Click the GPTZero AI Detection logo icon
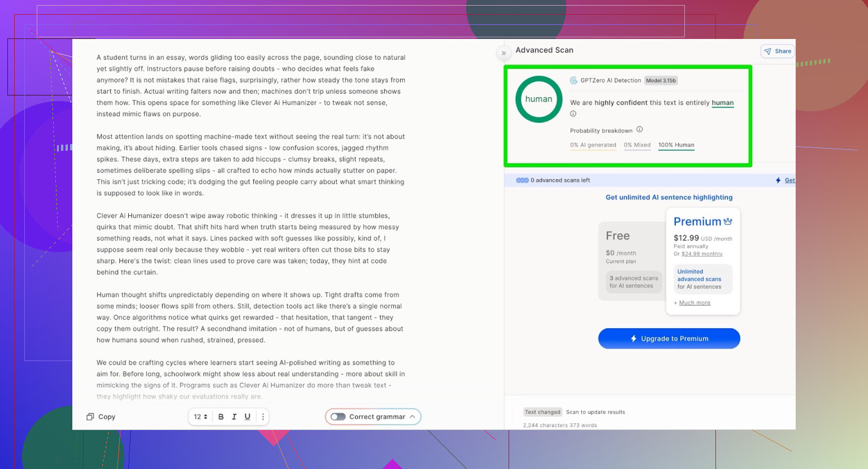This screenshot has height=469, width=868. (574, 81)
